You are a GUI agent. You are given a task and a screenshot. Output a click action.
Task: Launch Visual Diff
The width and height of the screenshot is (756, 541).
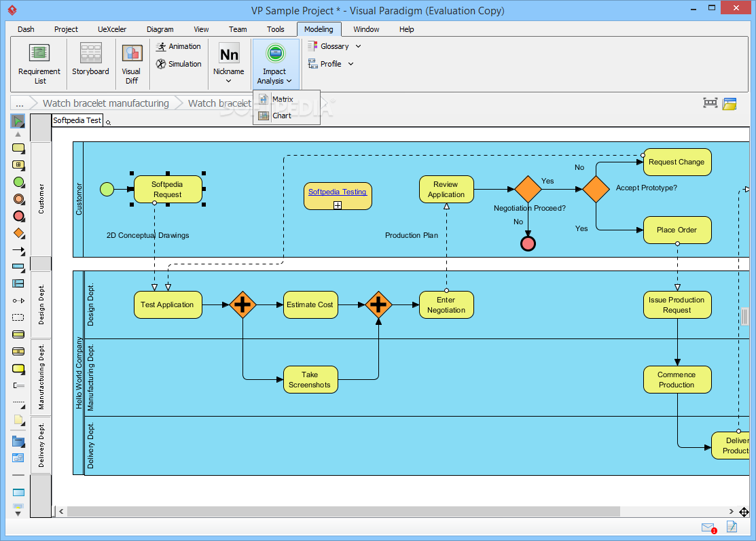132,64
